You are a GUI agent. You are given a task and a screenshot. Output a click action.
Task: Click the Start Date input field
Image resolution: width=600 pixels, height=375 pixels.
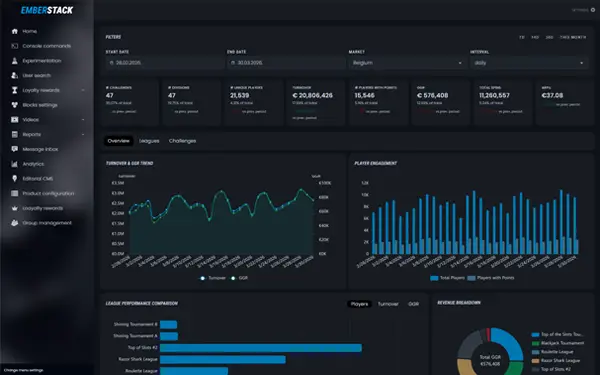coord(165,63)
